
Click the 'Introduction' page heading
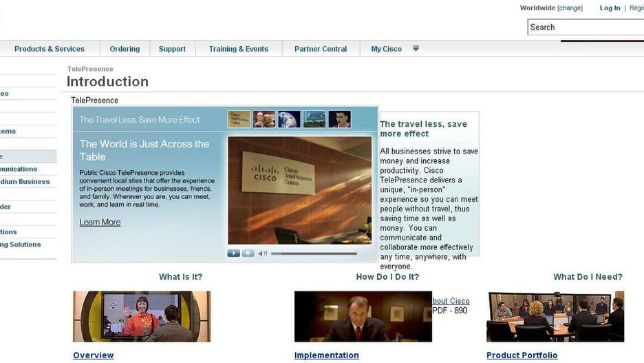pyautogui.click(x=107, y=81)
